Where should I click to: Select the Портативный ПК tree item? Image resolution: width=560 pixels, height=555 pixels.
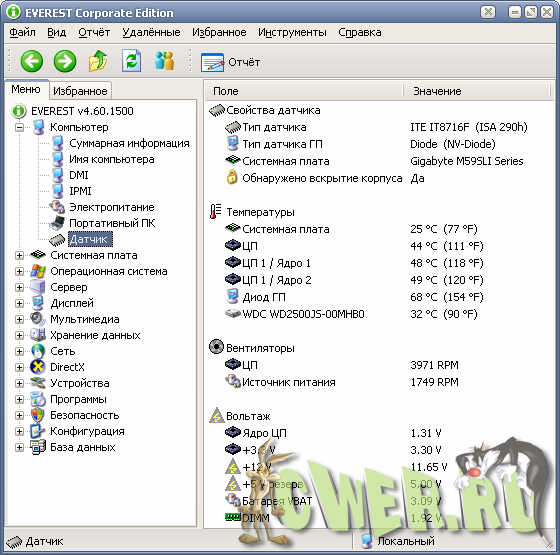click(x=112, y=223)
